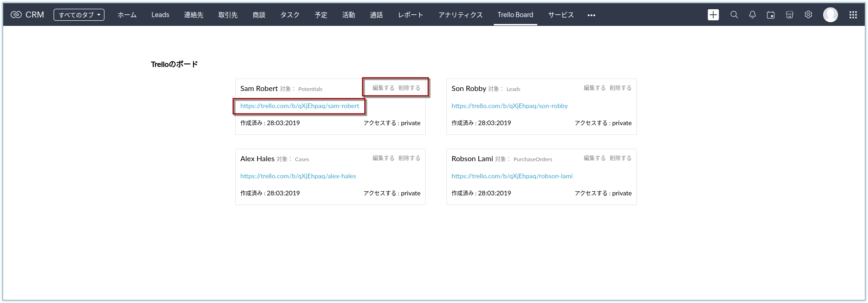Open the robson-lami Trello link
This screenshot has height=303, width=868.
click(512, 176)
